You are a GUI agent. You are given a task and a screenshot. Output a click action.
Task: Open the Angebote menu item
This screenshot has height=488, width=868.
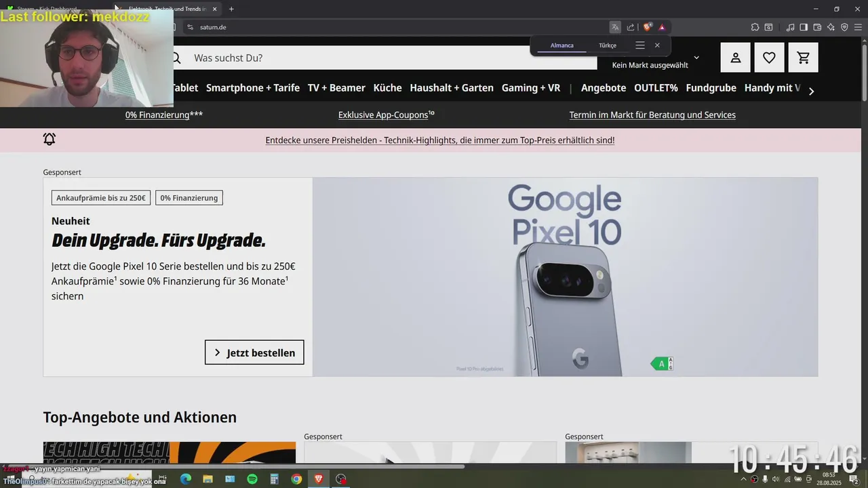[604, 88]
